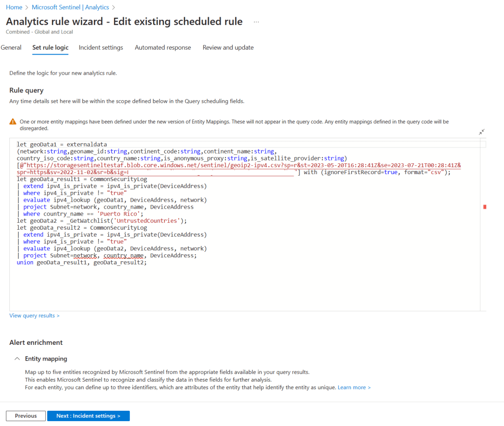Click the orange warning triangle icon
Screen dimensions: 504x426
pyautogui.click(x=13, y=122)
